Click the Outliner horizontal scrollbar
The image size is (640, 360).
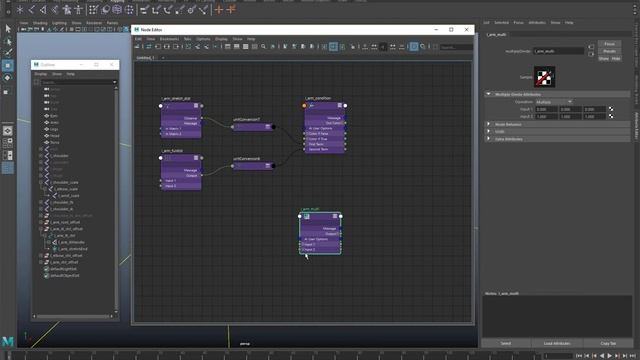[73, 316]
